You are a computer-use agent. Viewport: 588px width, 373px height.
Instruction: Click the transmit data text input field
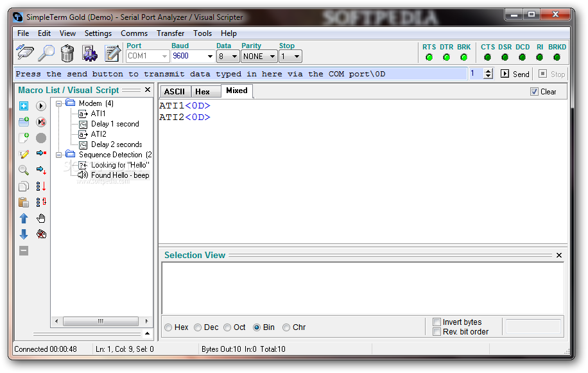pos(240,74)
